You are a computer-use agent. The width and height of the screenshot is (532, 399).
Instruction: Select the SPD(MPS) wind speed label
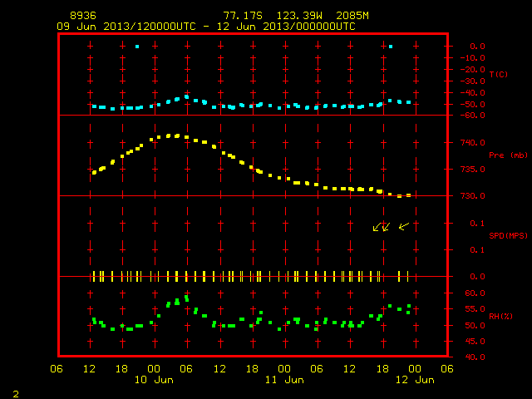click(x=508, y=235)
